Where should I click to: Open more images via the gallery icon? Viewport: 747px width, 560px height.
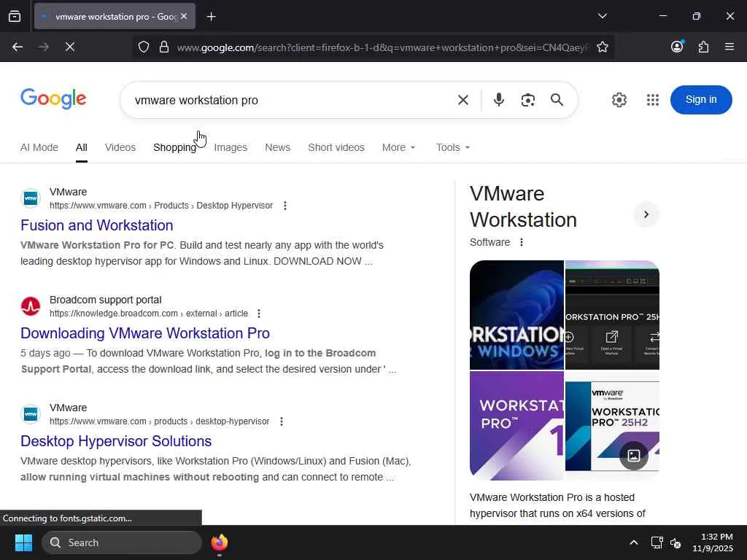[634, 456]
